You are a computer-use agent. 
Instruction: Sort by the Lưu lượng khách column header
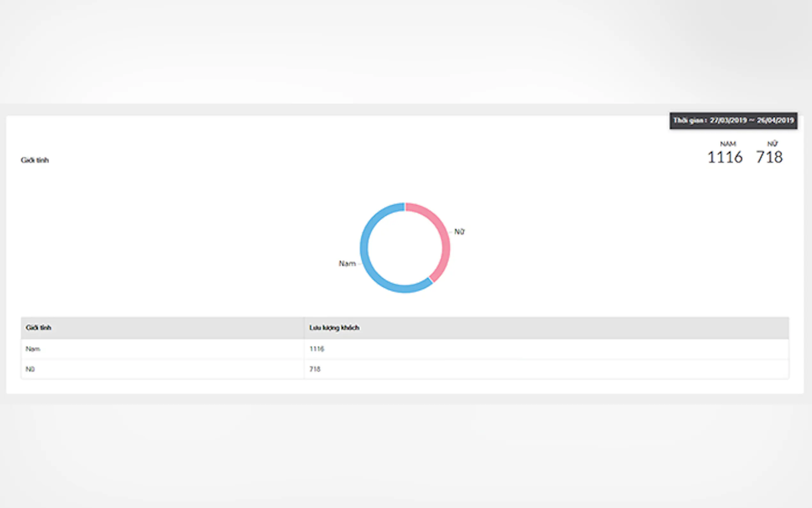334,328
